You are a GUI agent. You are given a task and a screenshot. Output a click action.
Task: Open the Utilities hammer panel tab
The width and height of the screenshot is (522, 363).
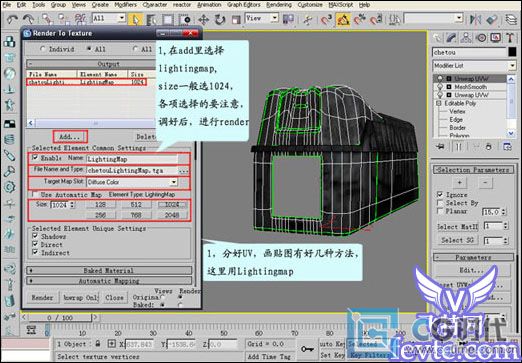tap(510, 38)
